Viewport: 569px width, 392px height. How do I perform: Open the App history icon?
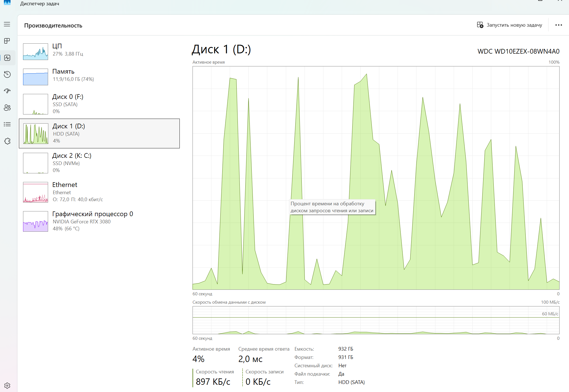click(x=7, y=74)
